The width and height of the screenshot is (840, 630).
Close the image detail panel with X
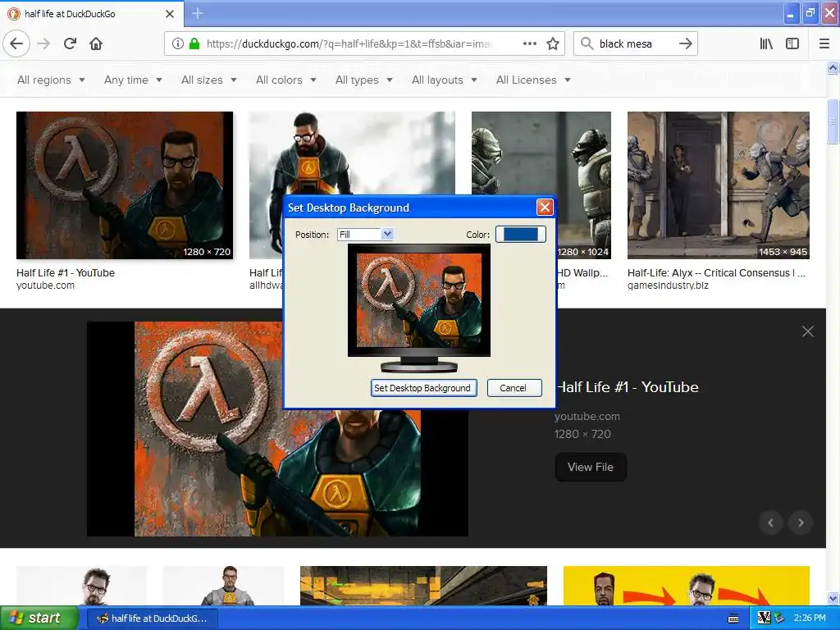(807, 331)
